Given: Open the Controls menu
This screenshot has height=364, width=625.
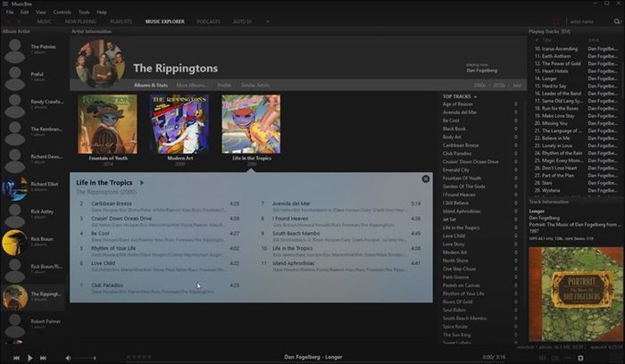Looking at the screenshot, I should click(x=62, y=12).
